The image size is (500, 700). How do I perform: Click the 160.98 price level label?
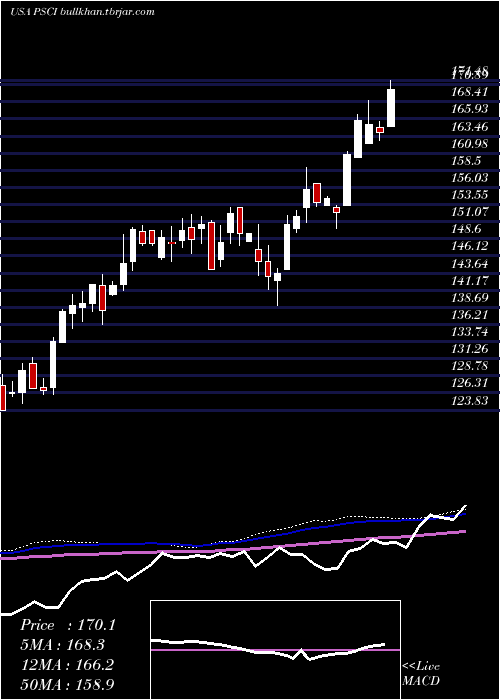coord(470,144)
